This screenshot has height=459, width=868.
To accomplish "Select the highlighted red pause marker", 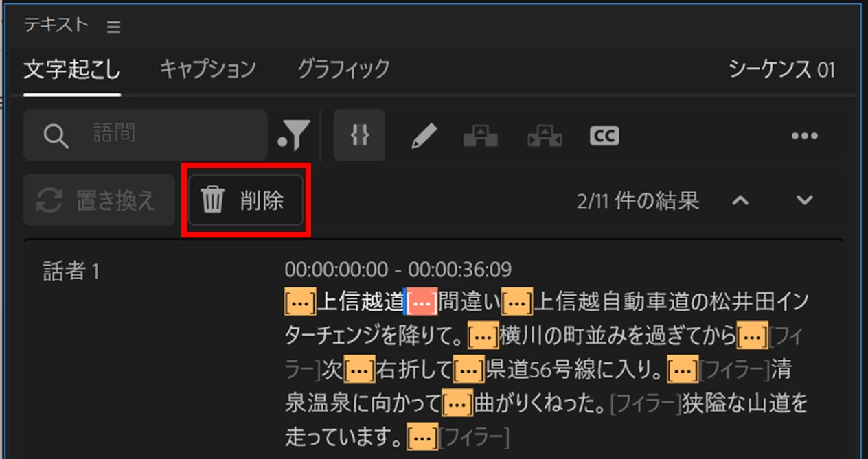I will (x=422, y=302).
